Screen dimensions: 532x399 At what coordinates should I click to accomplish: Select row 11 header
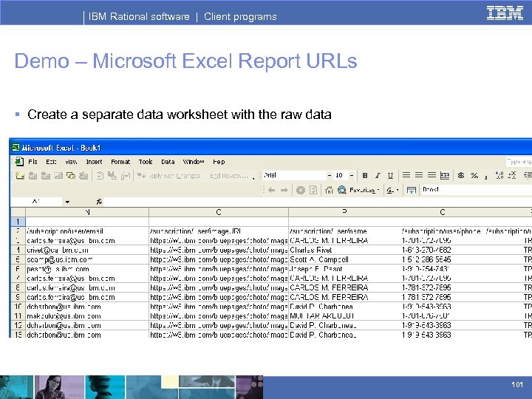[18, 316]
